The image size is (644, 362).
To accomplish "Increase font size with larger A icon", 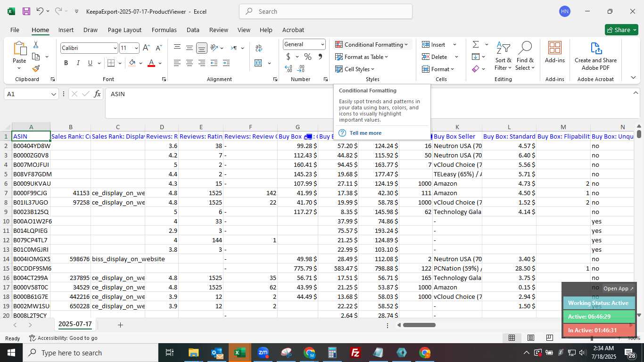I will click(x=146, y=48).
